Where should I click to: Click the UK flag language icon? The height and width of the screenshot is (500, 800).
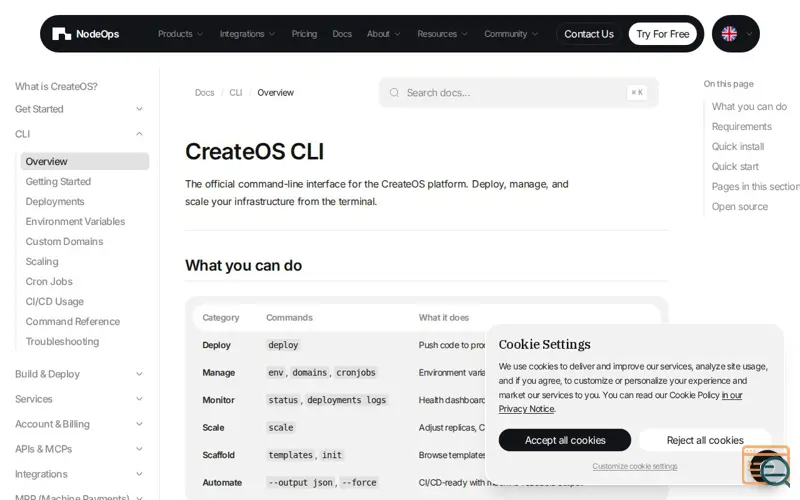(729, 34)
